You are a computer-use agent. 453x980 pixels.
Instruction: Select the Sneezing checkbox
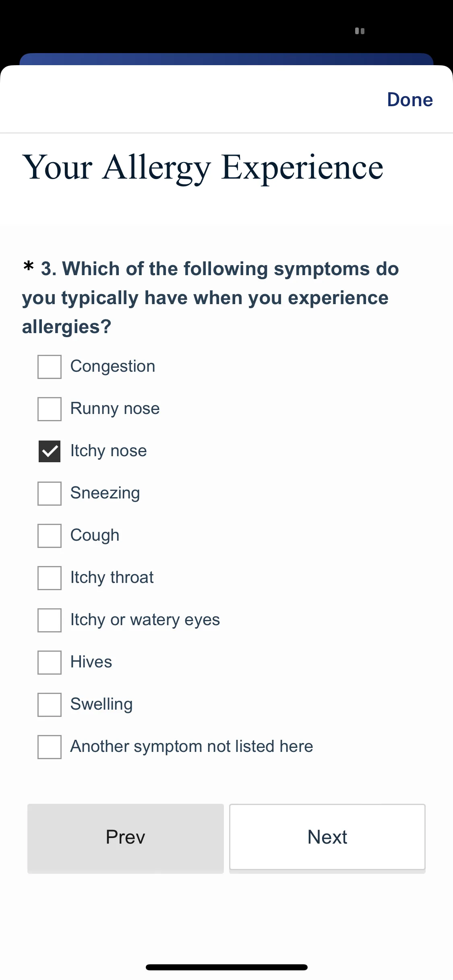pyautogui.click(x=50, y=494)
